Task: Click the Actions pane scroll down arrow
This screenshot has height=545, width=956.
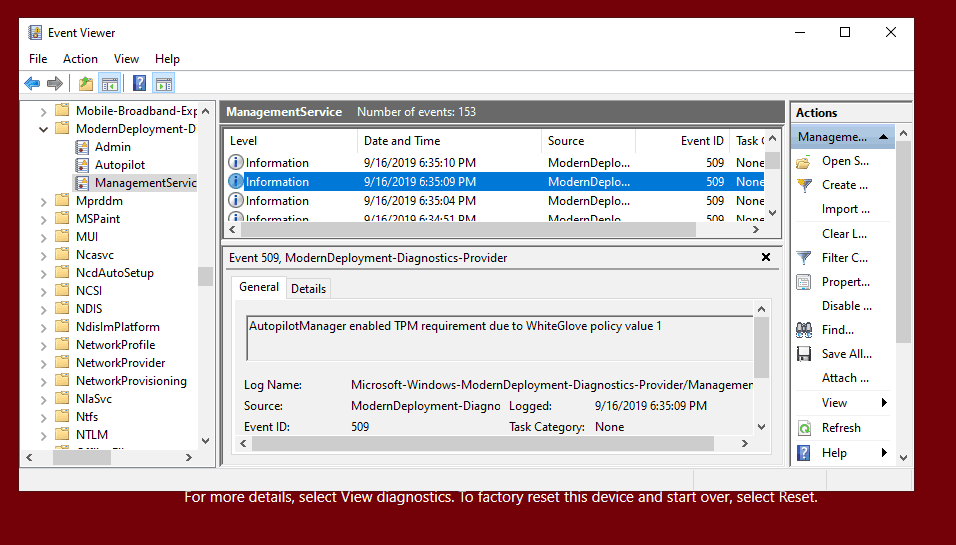Action: pyautogui.click(x=904, y=458)
